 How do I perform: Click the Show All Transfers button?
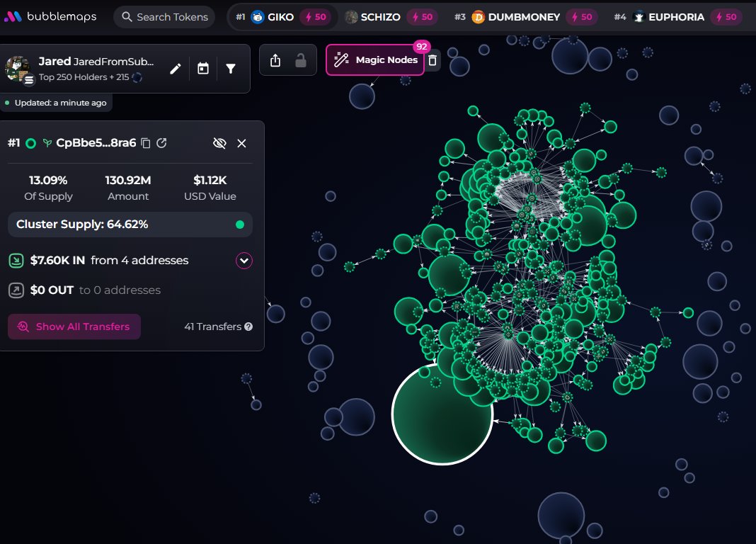pos(74,327)
